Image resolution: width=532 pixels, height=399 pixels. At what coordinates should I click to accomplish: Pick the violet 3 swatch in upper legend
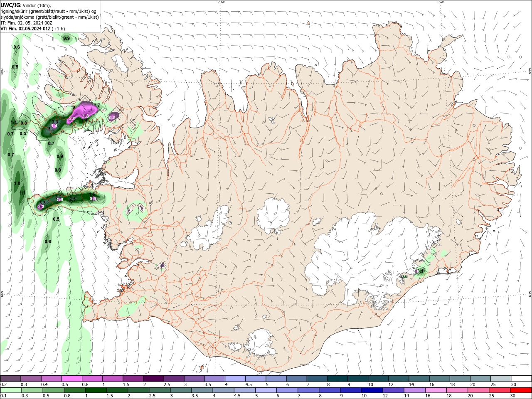coord(194,379)
